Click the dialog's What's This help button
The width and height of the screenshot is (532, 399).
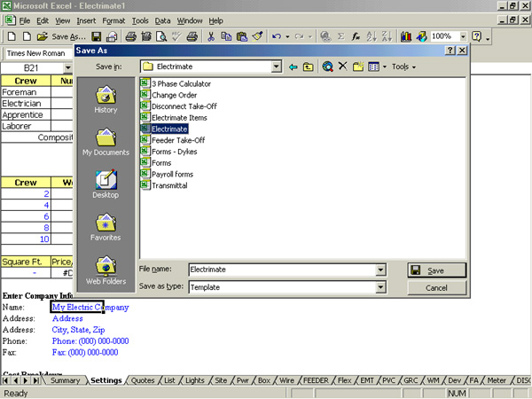coord(450,51)
